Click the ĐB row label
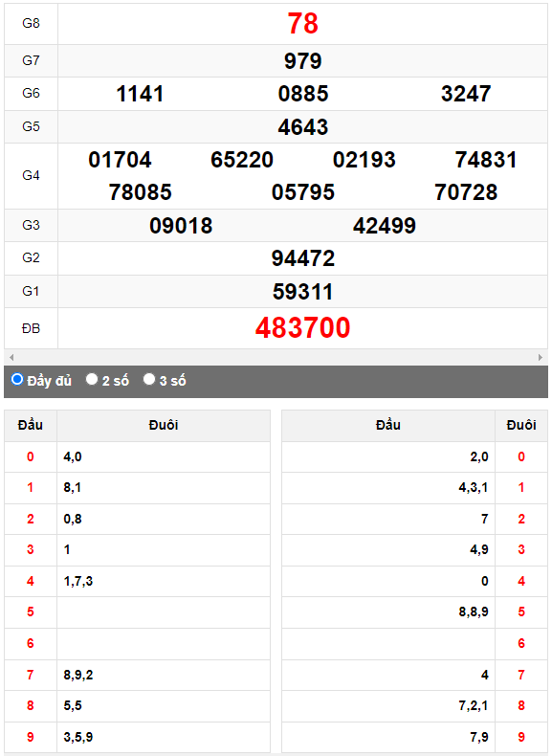Image resolution: width=552 pixels, height=756 pixels. [31, 328]
